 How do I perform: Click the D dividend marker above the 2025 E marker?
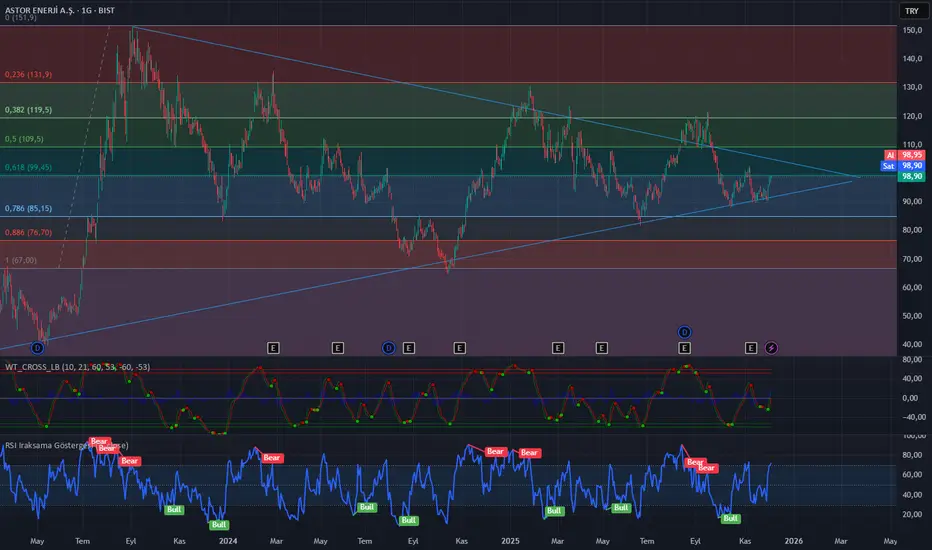684,332
